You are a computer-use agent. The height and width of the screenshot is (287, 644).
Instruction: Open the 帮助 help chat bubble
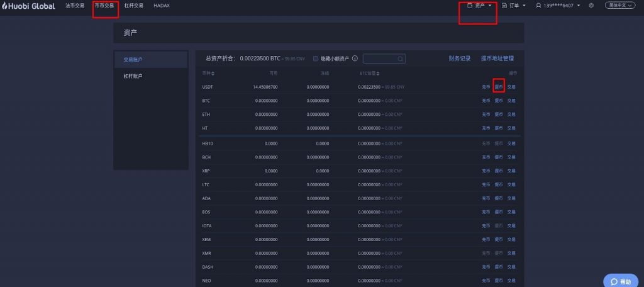[620, 281]
